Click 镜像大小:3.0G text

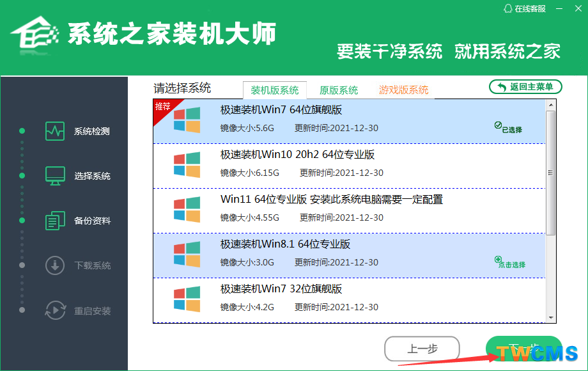[247, 262]
